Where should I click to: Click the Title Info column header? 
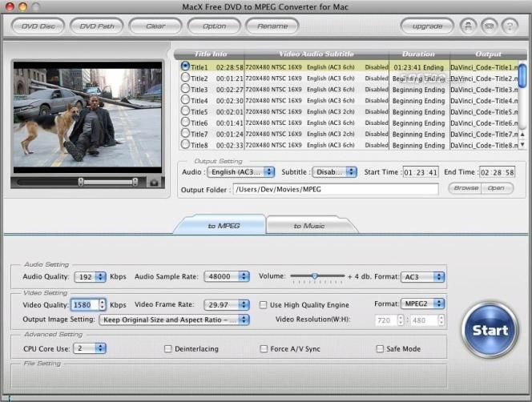point(210,54)
